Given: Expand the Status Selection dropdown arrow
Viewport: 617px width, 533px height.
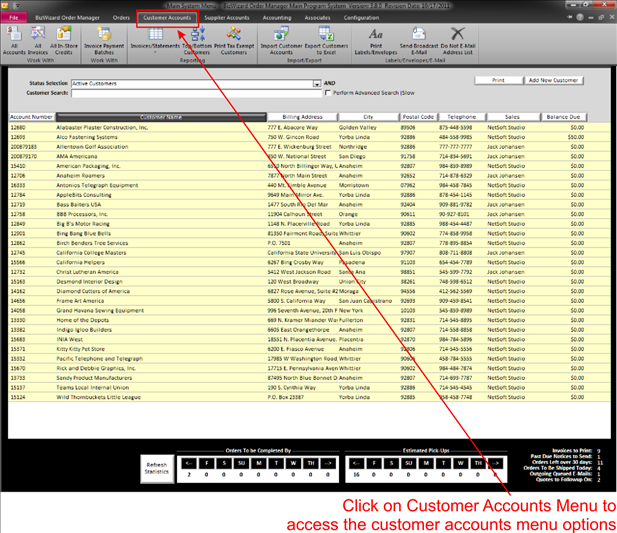Looking at the screenshot, I should click(317, 84).
